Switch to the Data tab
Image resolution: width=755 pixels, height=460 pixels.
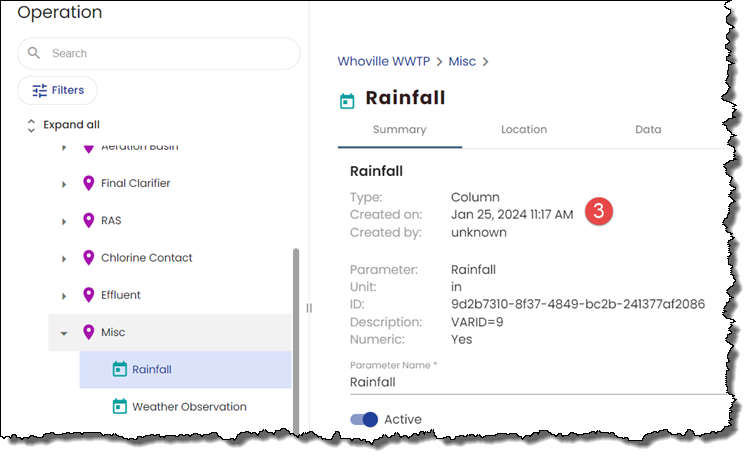tap(648, 130)
